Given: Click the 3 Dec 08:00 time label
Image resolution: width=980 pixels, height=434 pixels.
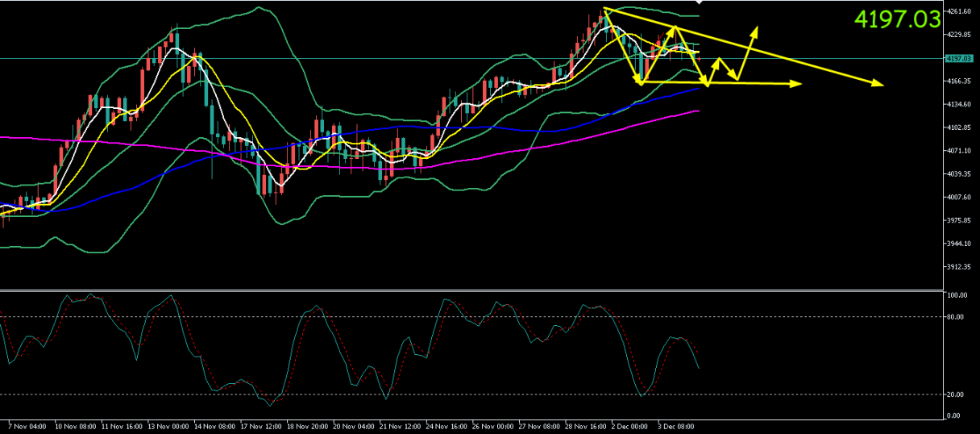Looking at the screenshot, I should pos(675,425).
